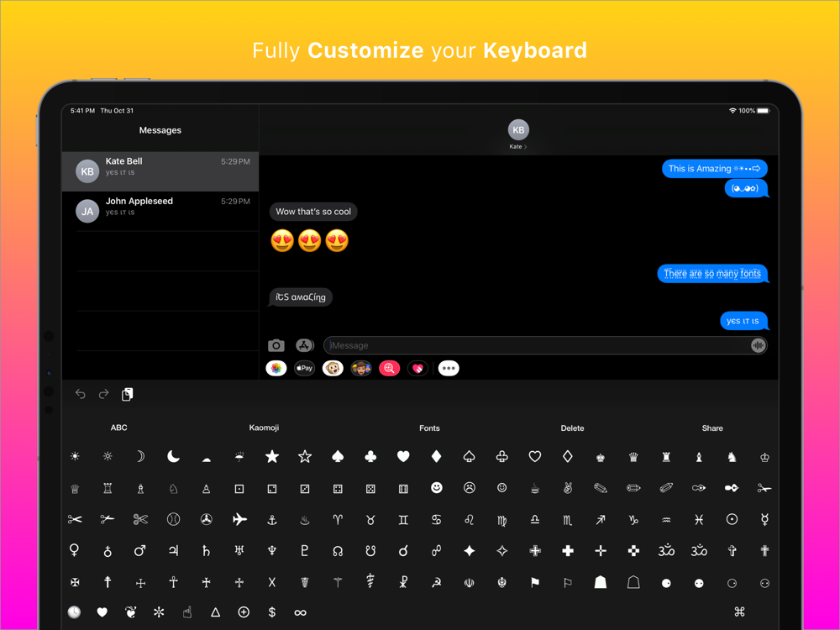Open the red image search app
The width and height of the screenshot is (840, 630).
coord(390,368)
